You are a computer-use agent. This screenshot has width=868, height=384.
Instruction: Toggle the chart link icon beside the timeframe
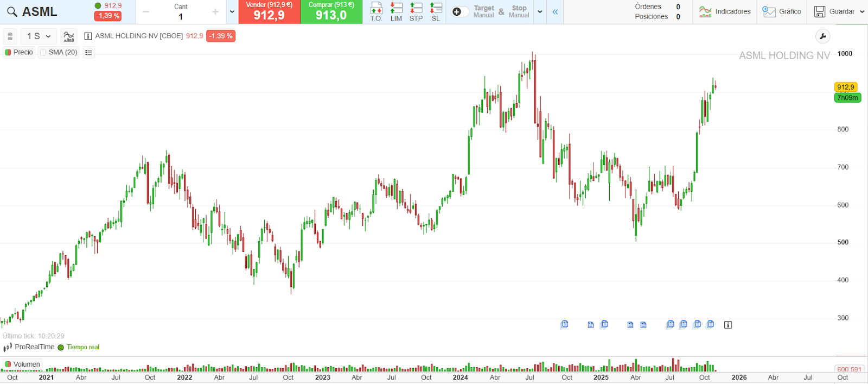(10, 36)
